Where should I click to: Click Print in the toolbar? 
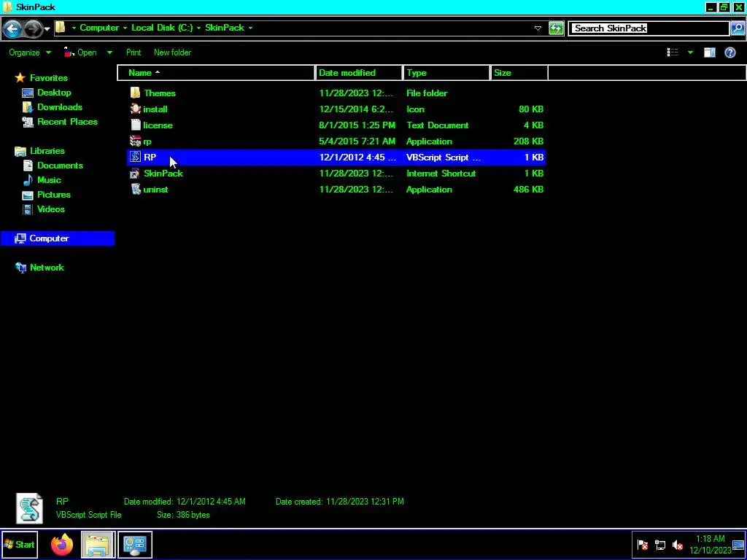pyautogui.click(x=133, y=52)
